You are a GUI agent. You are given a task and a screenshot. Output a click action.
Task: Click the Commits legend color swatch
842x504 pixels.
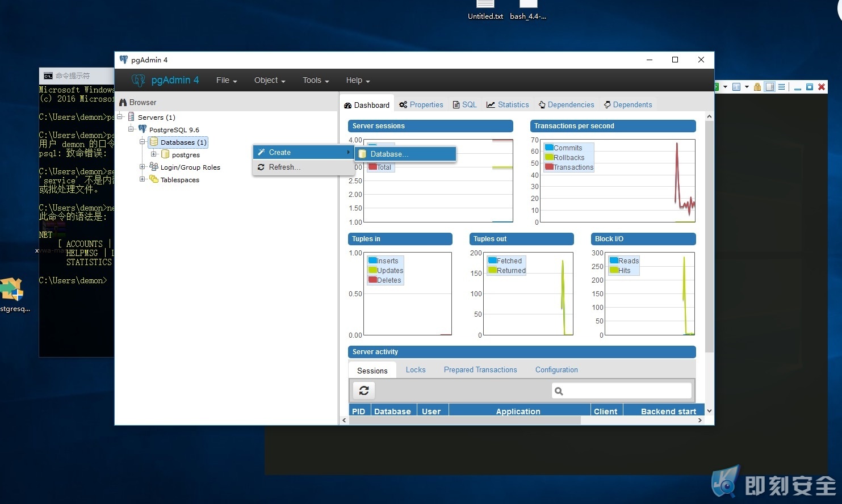(x=549, y=148)
